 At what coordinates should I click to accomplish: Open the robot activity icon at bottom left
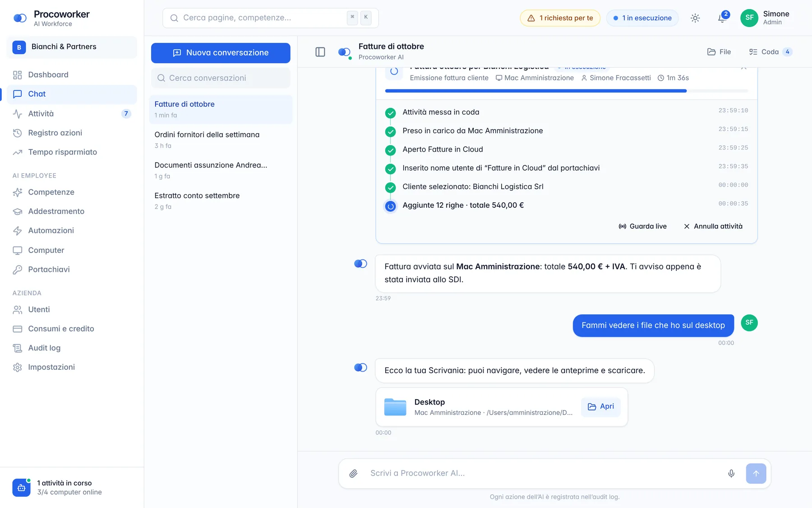(21, 488)
